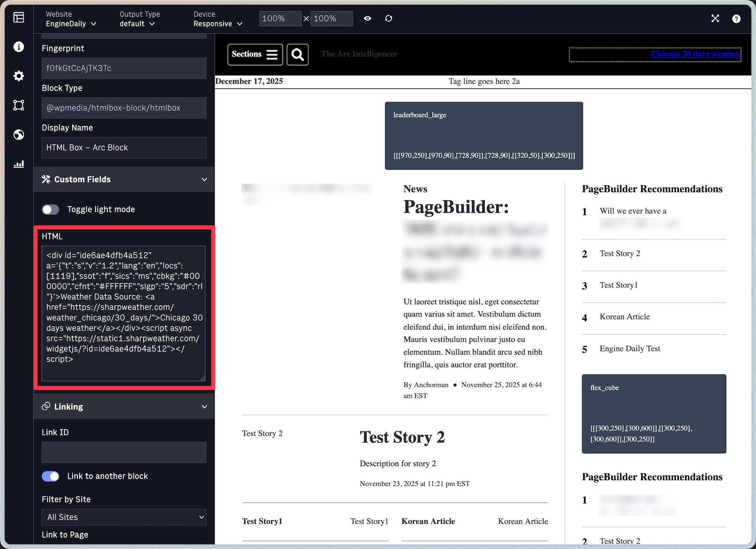
Task: Open Filter by Site All Sites dropdown
Action: click(124, 517)
